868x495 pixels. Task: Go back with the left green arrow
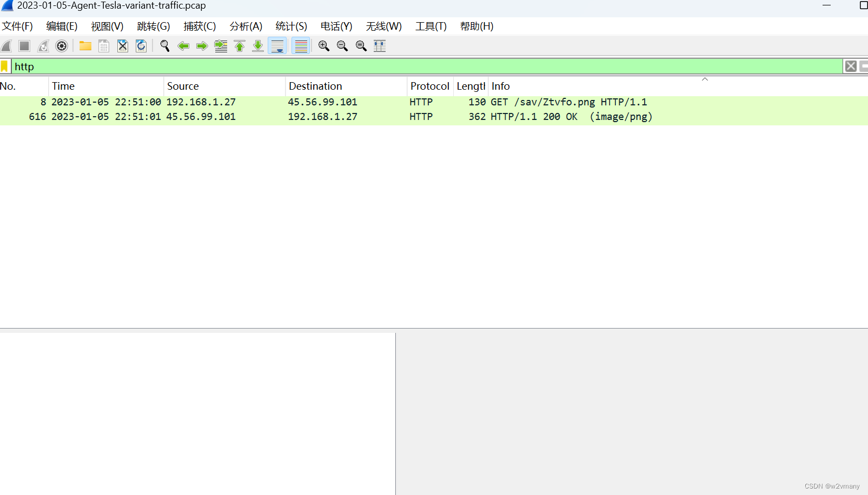click(183, 46)
